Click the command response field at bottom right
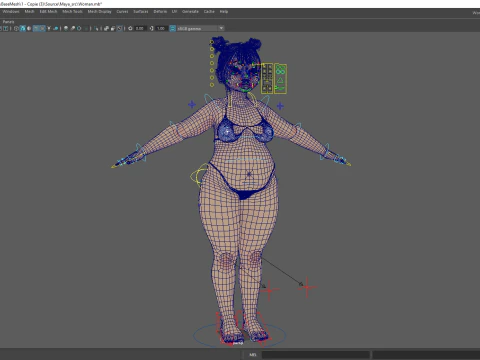Viewport: 480px width, 360px height. (x=426, y=355)
